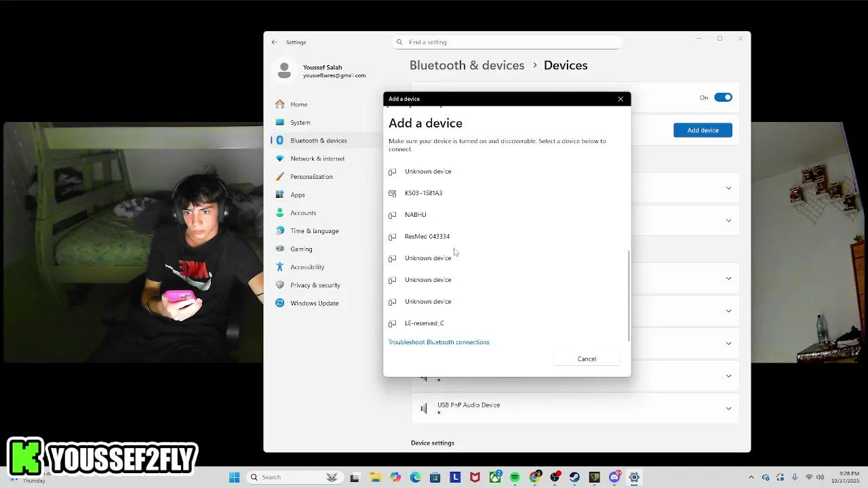Click the Device settings heading
868x488 pixels.
point(433,443)
